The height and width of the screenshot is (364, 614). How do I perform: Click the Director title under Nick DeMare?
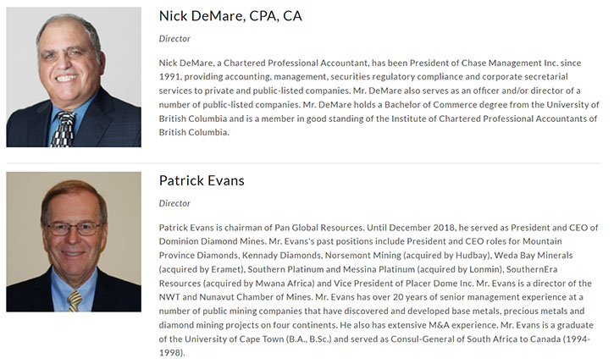point(174,39)
